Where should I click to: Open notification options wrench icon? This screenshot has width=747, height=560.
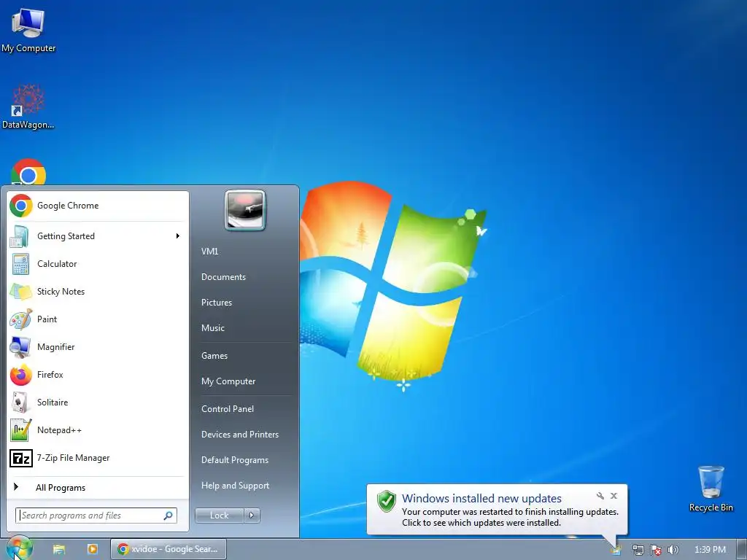600,496
